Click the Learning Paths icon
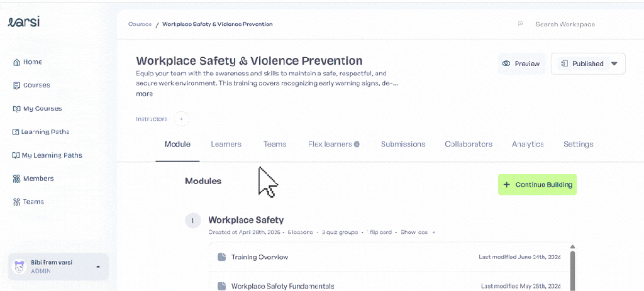The width and height of the screenshot is (644, 291). pos(16,132)
